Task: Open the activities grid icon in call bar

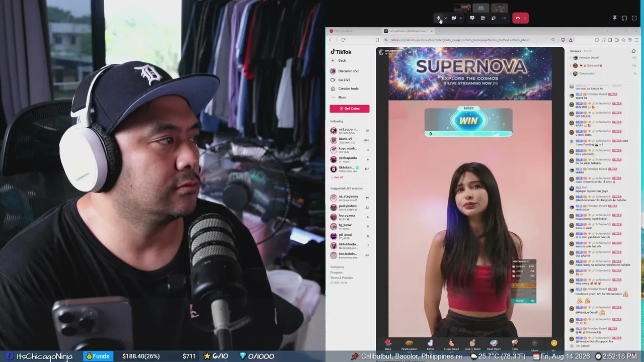Action: point(482,18)
